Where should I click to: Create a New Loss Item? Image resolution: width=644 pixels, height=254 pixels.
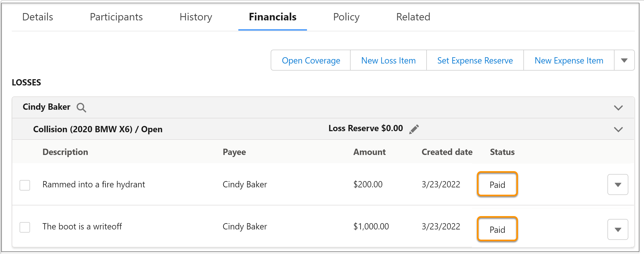[x=388, y=60]
